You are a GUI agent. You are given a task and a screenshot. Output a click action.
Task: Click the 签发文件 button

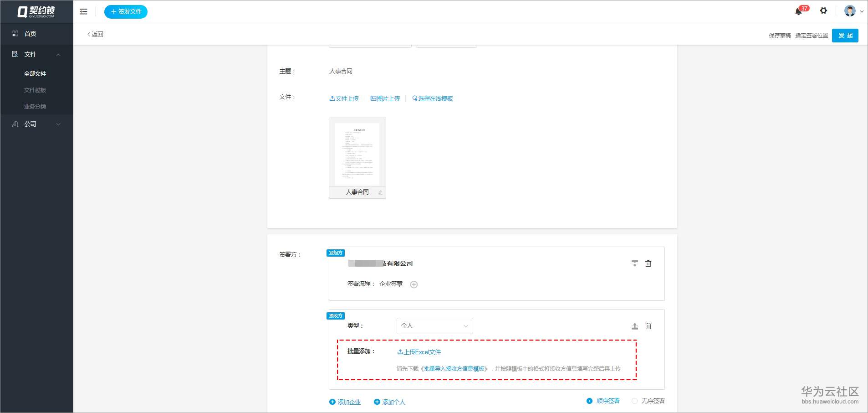[126, 11]
